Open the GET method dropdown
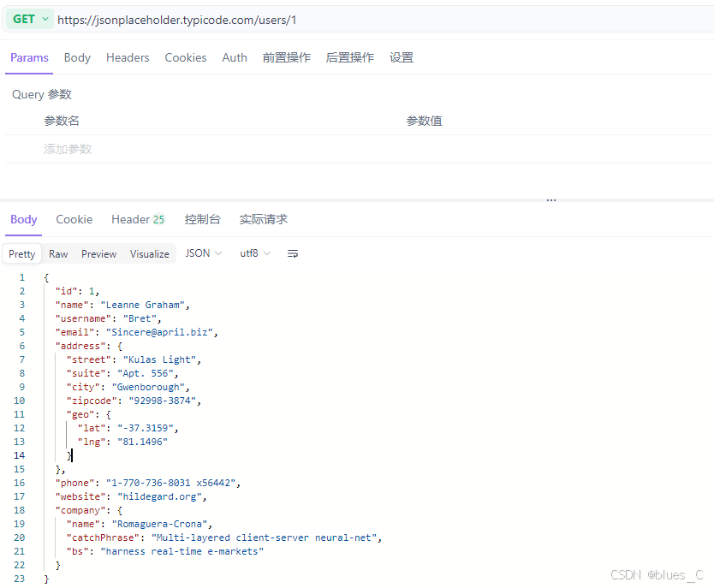Image resolution: width=714 pixels, height=588 pixels. tap(30, 19)
